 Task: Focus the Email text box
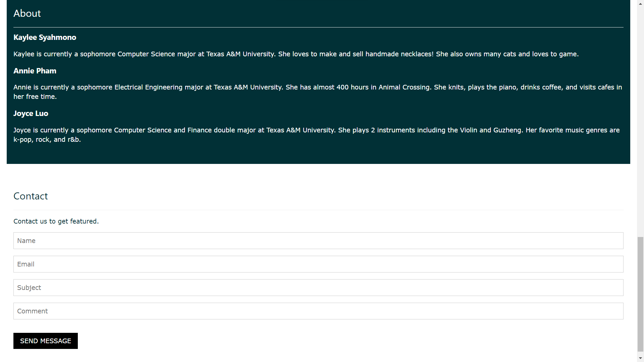click(318, 264)
